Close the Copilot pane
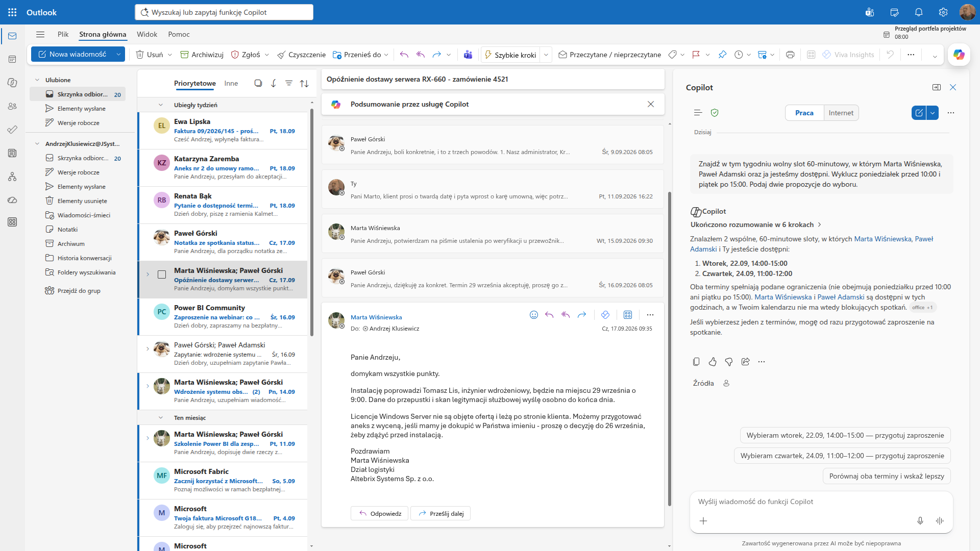 tap(953, 87)
